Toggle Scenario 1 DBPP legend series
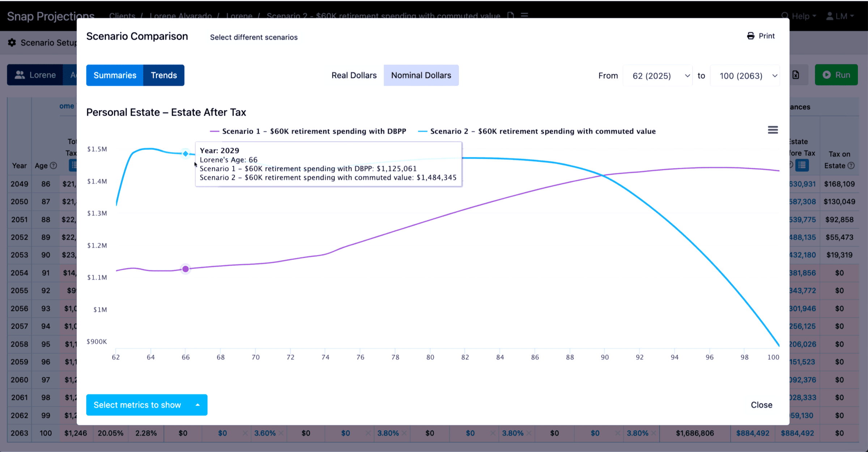868x452 pixels. click(x=308, y=131)
